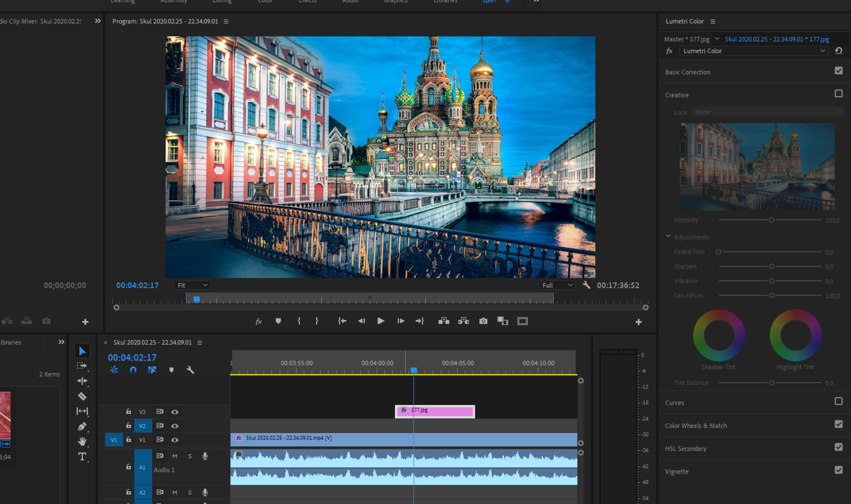Open the Lumetri Color panel menu
This screenshot has height=504, width=851.
tap(713, 22)
